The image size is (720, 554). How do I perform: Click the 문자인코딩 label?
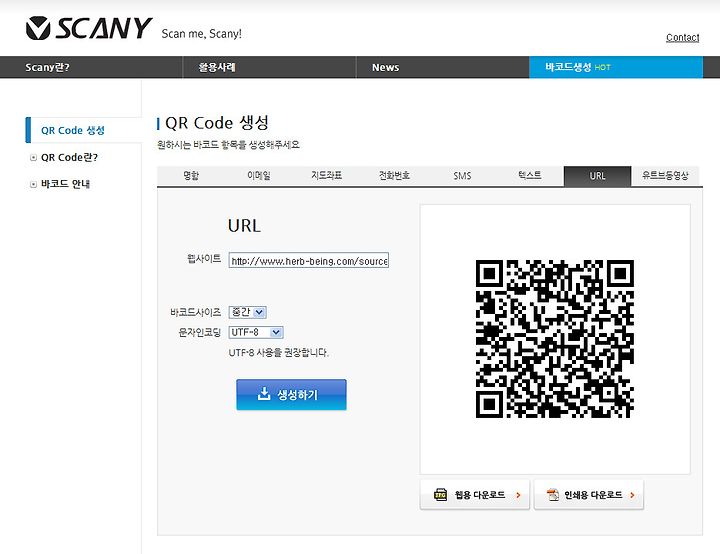[x=200, y=332]
